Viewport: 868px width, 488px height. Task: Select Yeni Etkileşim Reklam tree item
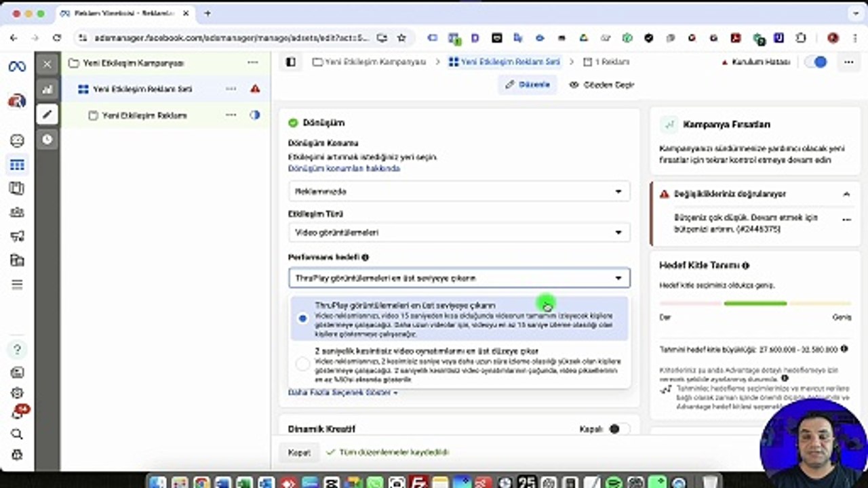point(144,115)
